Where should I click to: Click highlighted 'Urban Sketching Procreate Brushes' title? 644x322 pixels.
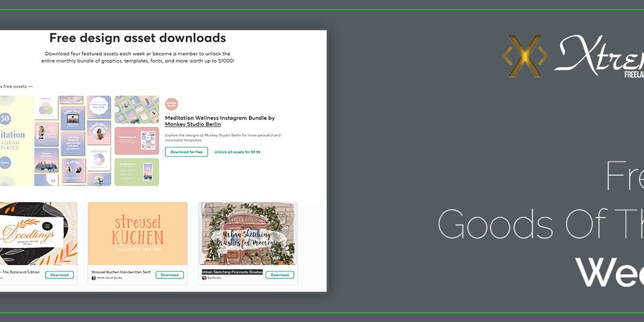(x=232, y=272)
